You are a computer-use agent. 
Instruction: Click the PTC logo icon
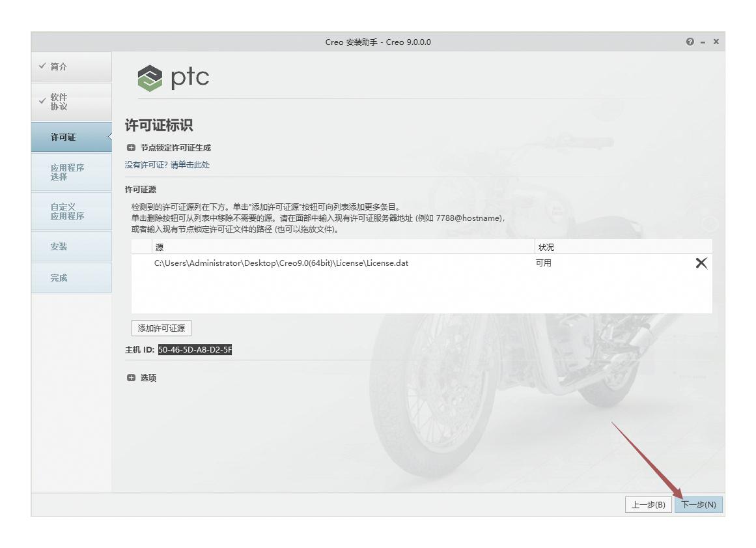point(151,78)
